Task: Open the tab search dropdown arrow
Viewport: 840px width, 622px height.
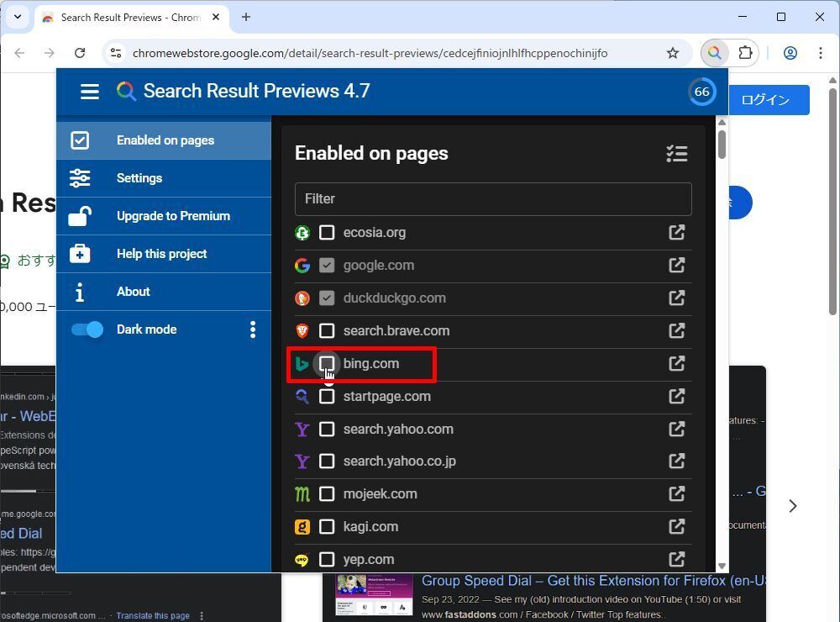Action: coord(18,17)
